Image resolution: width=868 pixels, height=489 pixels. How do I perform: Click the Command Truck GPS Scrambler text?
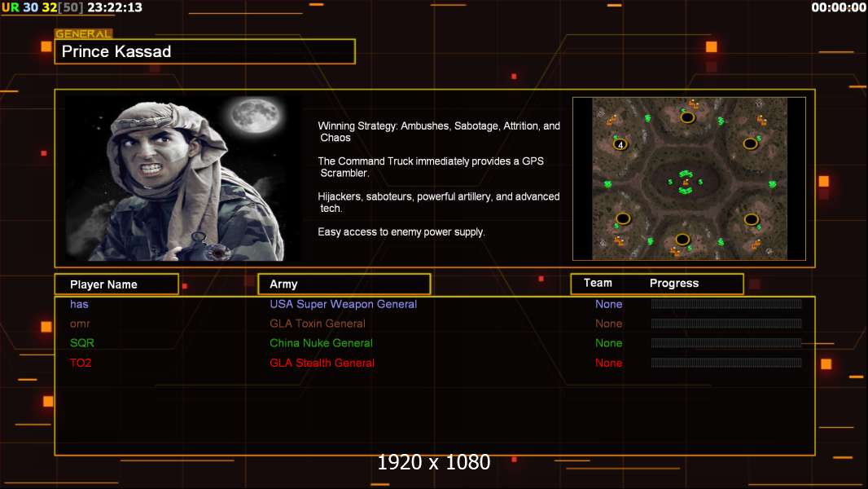431,167
